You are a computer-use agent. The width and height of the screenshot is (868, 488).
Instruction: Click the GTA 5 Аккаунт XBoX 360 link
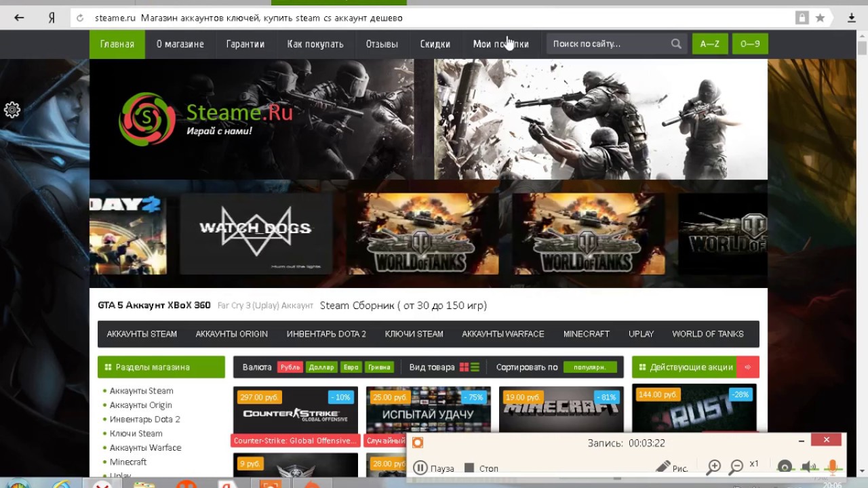click(155, 306)
